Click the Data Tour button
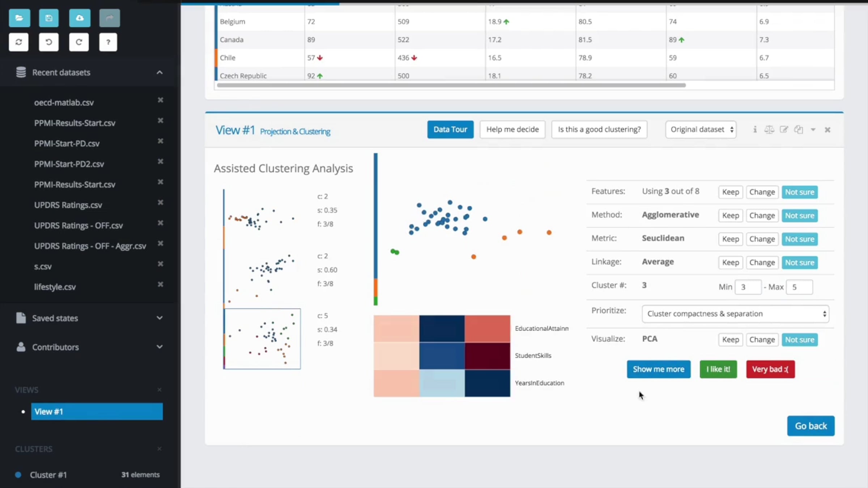868x488 pixels. tap(450, 129)
